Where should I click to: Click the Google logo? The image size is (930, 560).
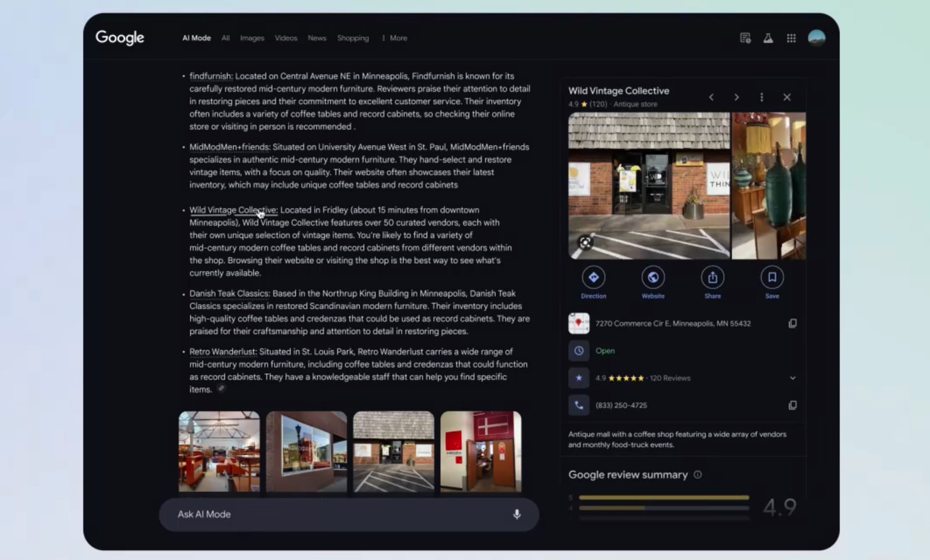120,38
